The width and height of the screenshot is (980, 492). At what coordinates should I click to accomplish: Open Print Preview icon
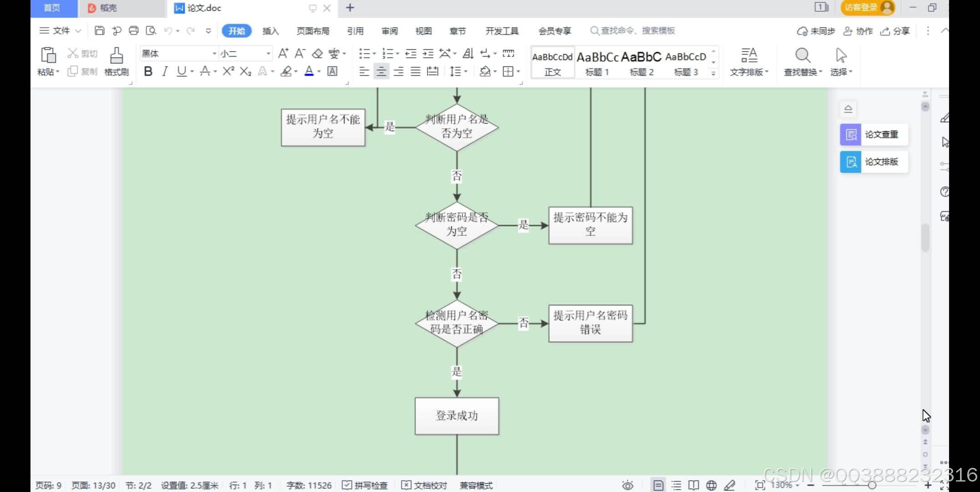(151, 31)
